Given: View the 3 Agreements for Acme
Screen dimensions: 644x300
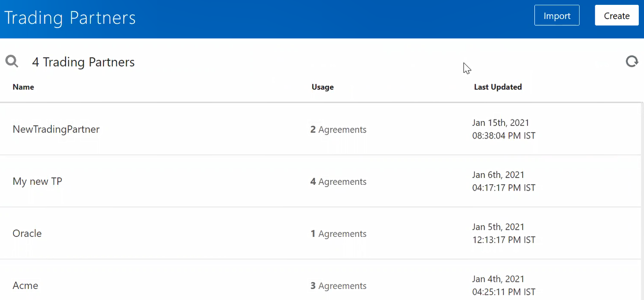Looking at the screenshot, I should tap(338, 286).
